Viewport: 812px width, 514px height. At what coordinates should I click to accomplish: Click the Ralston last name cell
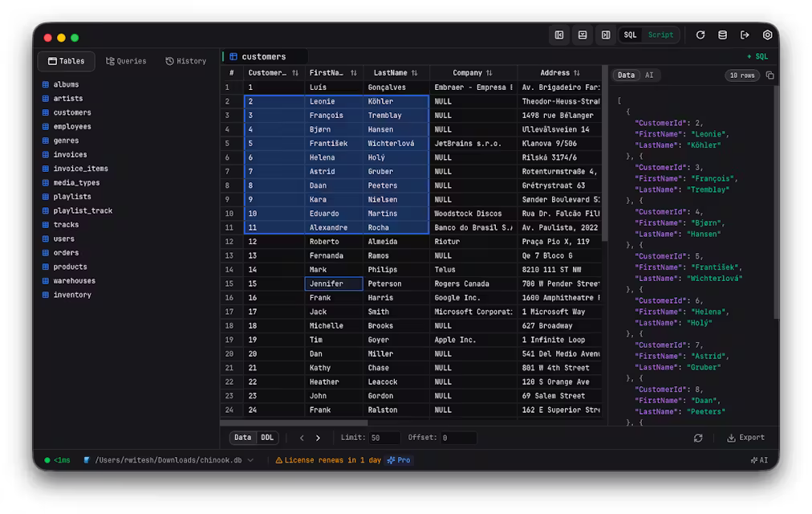click(396, 410)
